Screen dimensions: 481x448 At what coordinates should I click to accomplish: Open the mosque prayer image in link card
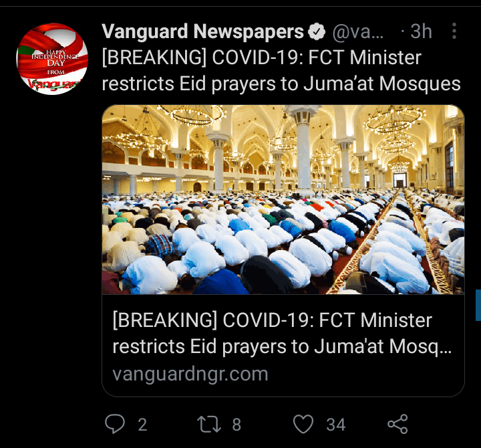click(283, 199)
